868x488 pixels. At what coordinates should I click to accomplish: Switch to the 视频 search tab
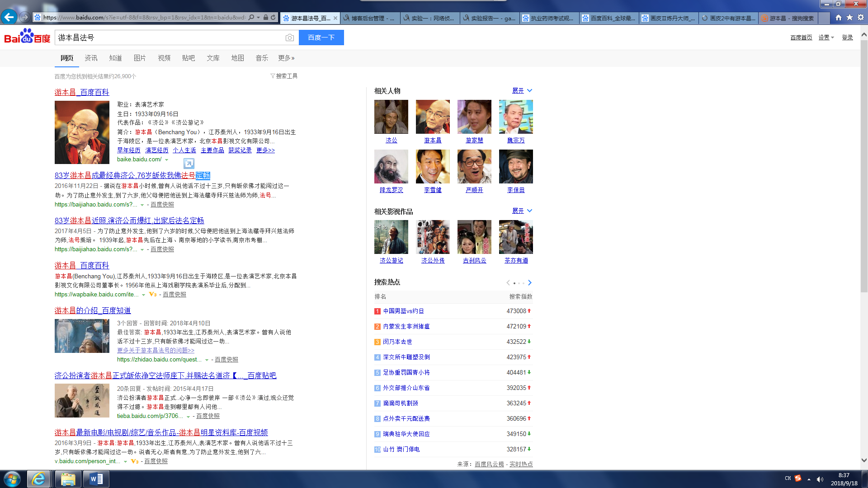[164, 58]
